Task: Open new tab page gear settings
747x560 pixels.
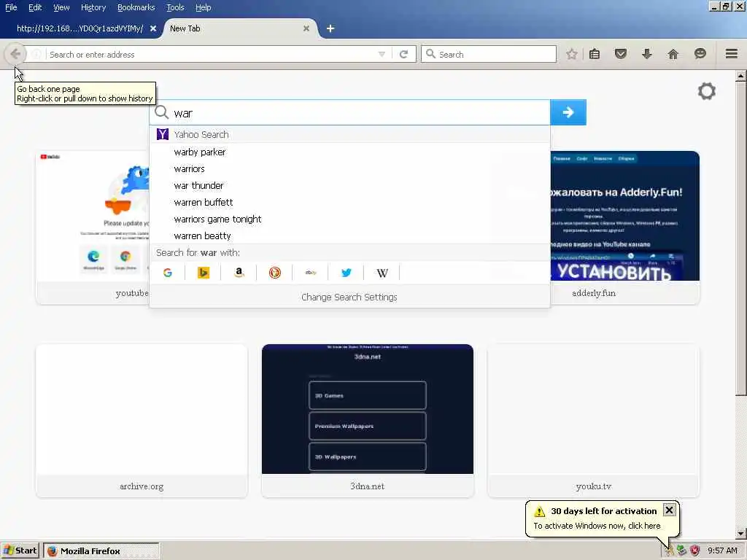Action: (706, 91)
